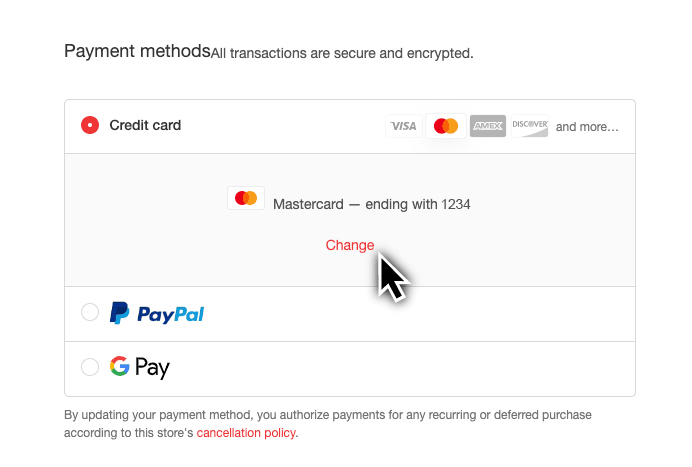Click the Change link for saved card
This screenshot has height=467, width=692.
[x=350, y=245]
